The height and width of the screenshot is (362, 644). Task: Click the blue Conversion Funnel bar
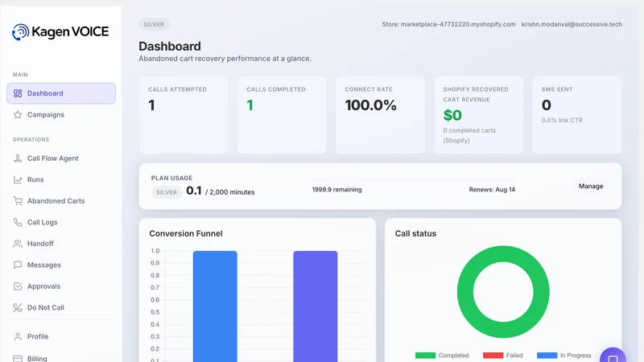(x=215, y=306)
